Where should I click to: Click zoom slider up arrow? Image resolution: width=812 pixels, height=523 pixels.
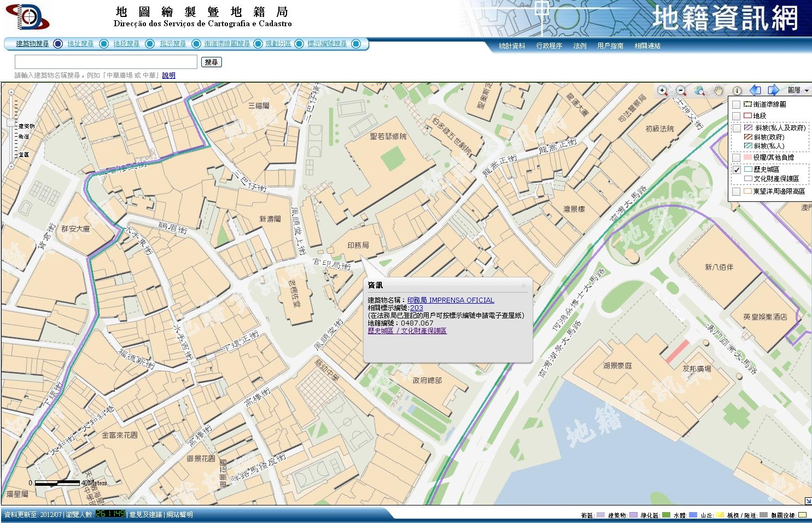(x=11, y=92)
